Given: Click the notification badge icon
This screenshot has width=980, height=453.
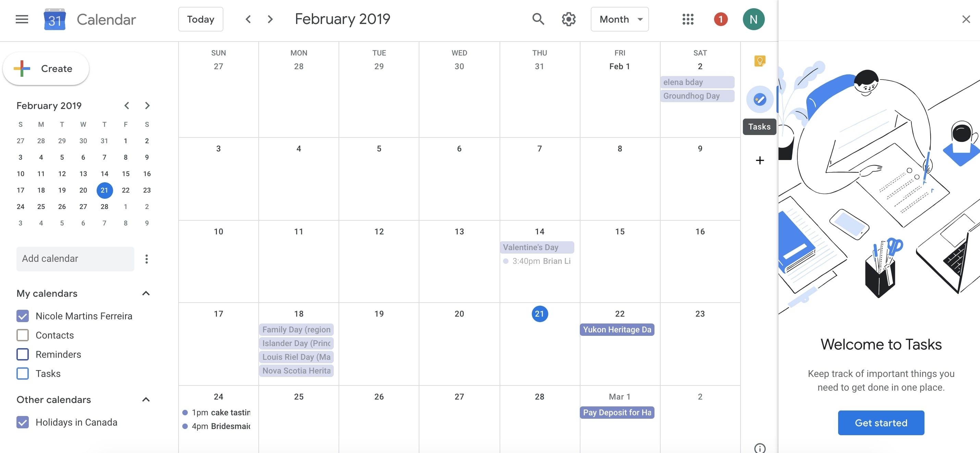Looking at the screenshot, I should tap(720, 19).
